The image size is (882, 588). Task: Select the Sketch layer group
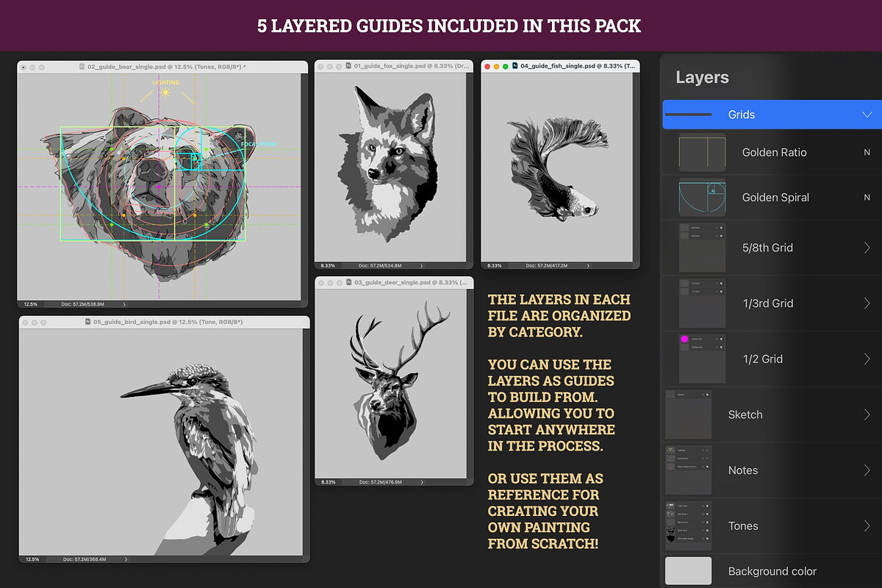(x=745, y=415)
